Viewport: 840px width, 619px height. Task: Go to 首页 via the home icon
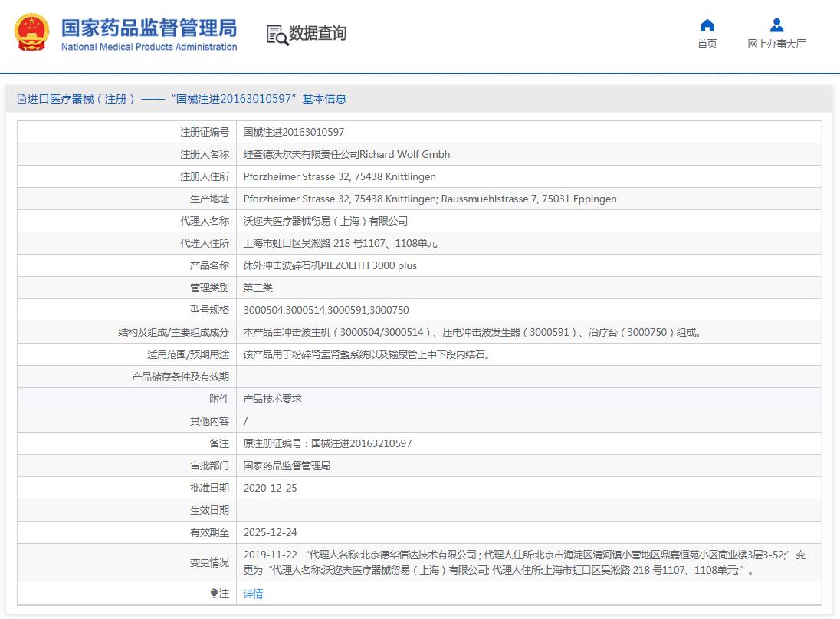click(x=707, y=25)
